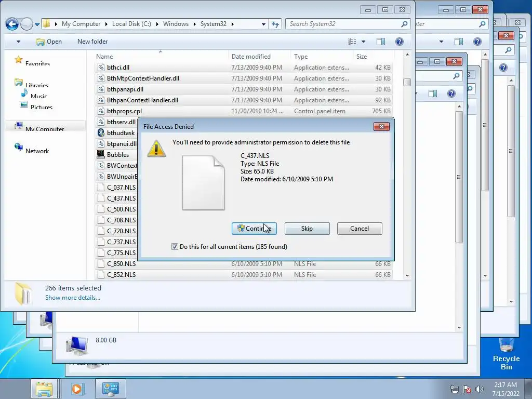Screen dimensions: 532x399
Task: Select Favorites in navigation pane
Action: 37,63
